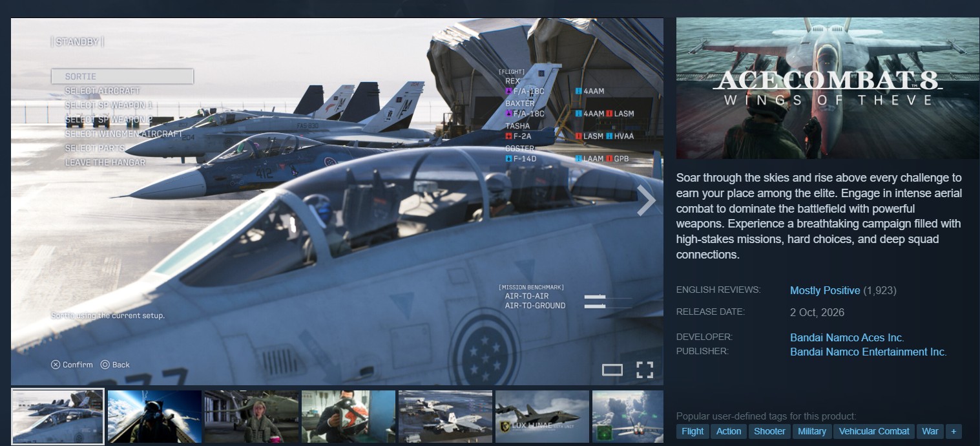The height and width of the screenshot is (446, 980).
Task: Click "SELECT WINGMEN AIRCRAFT" in the screenshot
Action: point(123,134)
